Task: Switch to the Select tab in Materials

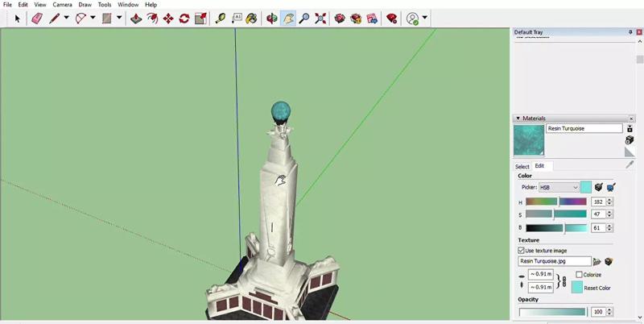Action: [522, 167]
